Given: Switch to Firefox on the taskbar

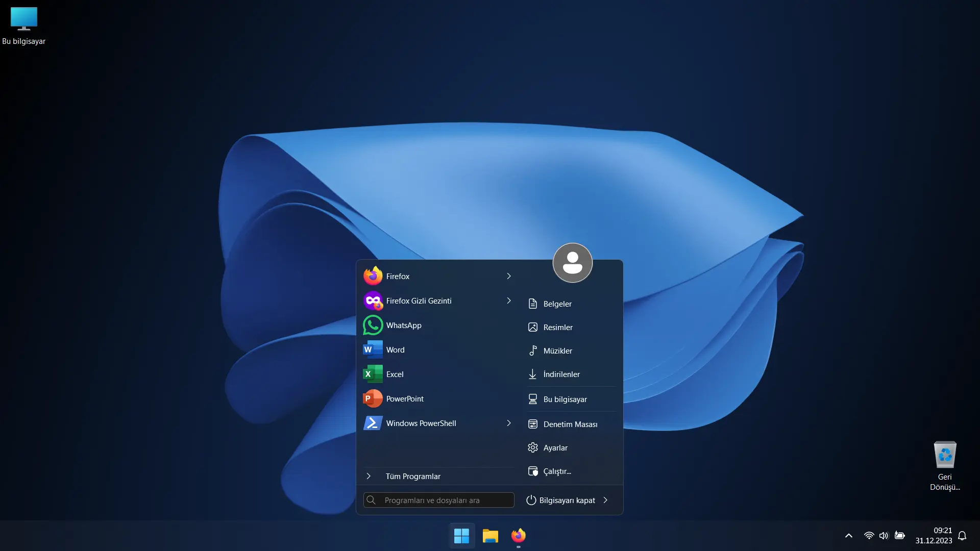Looking at the screenshot, I should pyautogui.click(x=519, y=536).
